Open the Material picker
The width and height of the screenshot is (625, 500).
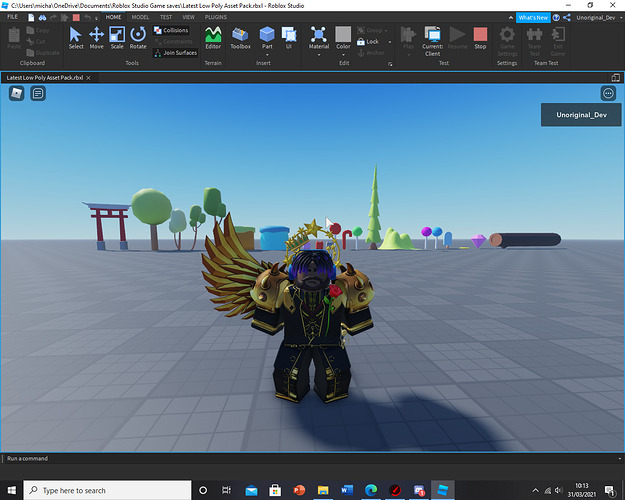click(x=319, y=37)
